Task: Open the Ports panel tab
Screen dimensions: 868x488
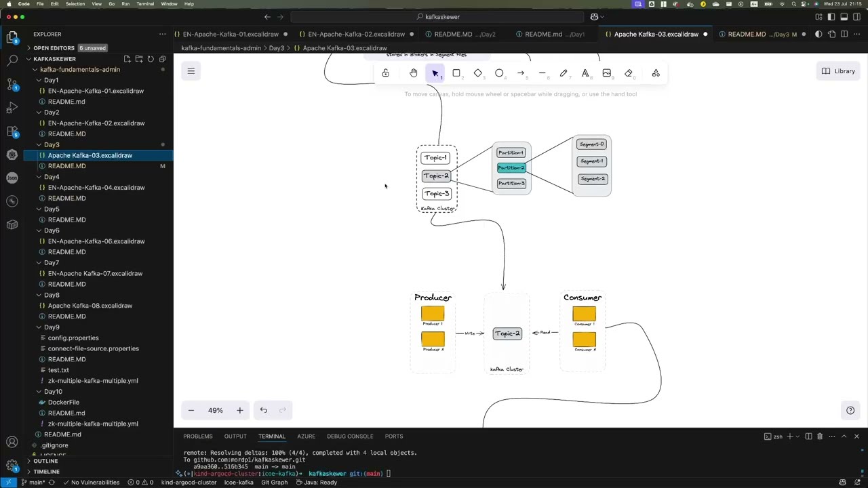Action: [x=394, y=436]
